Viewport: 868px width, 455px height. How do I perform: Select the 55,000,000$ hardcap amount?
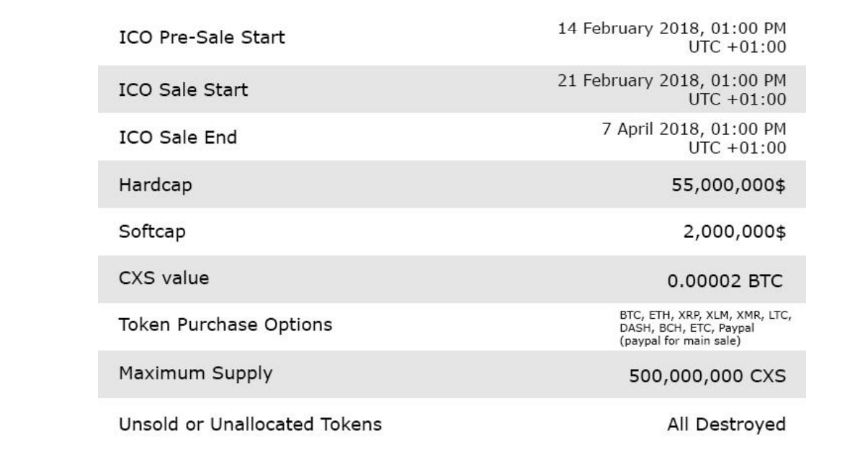click(x=727, y=185)
